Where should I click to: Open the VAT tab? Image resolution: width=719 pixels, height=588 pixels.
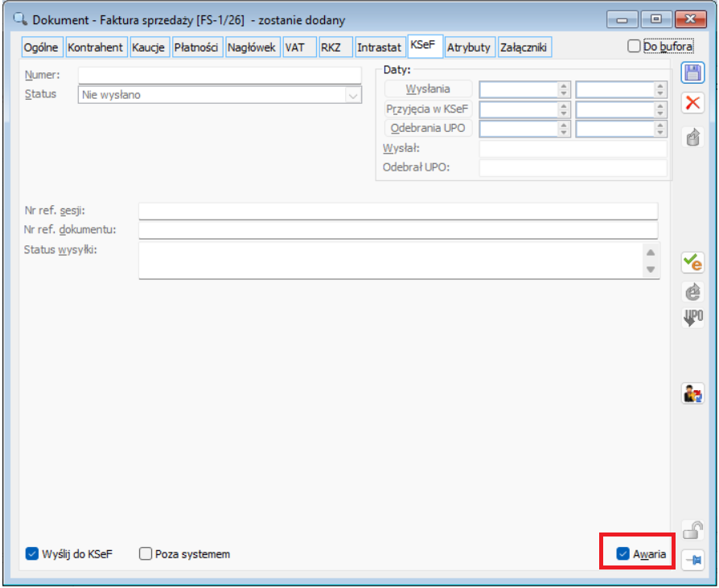click(x=299, y=47)
